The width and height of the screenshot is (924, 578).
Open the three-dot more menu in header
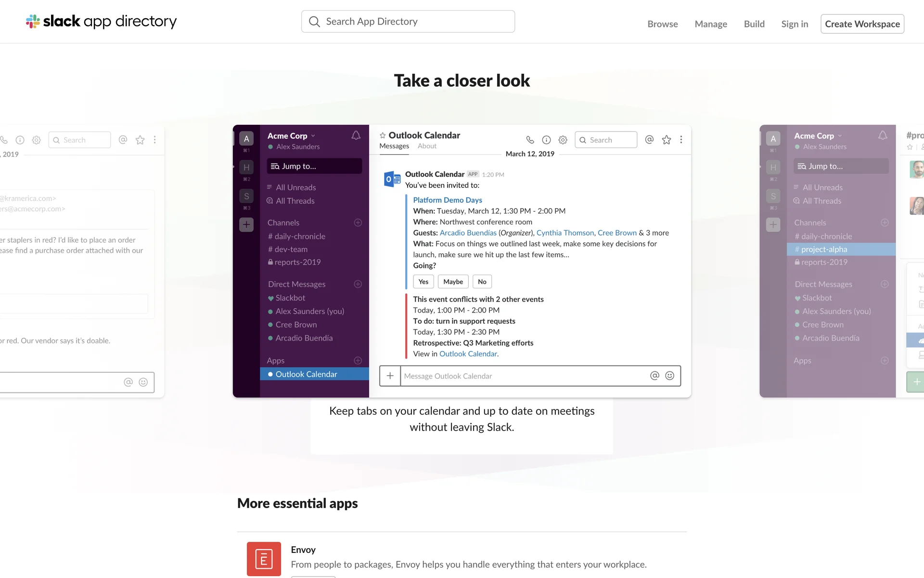[x=681, y=140]
